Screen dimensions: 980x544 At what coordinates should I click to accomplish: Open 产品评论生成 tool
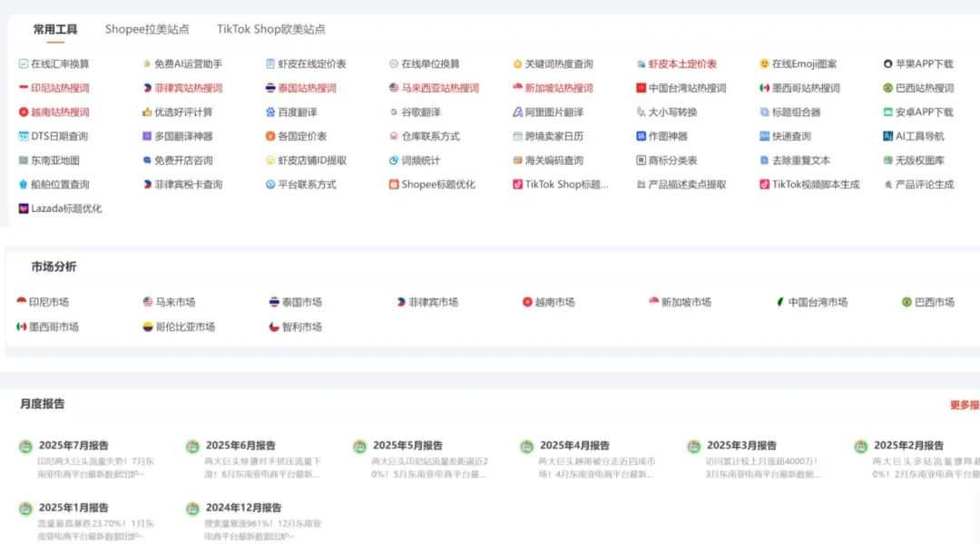click(925, 185)
